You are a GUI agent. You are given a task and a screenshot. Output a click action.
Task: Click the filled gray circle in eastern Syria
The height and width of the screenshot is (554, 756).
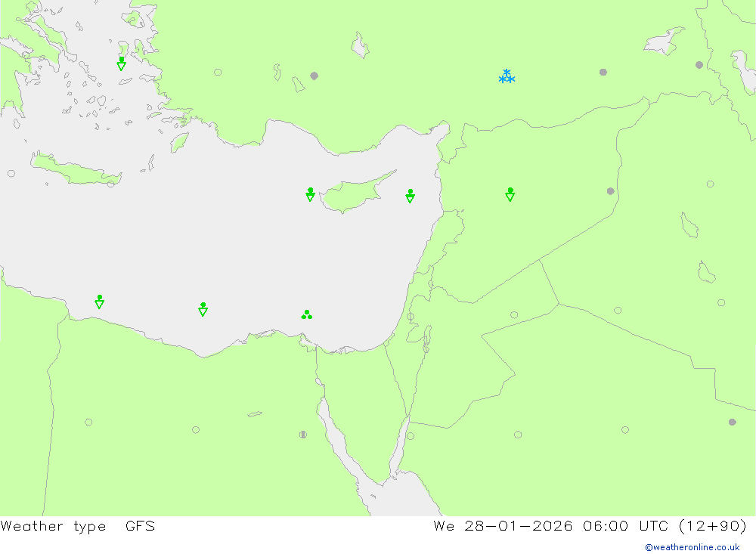click(610, 191)
